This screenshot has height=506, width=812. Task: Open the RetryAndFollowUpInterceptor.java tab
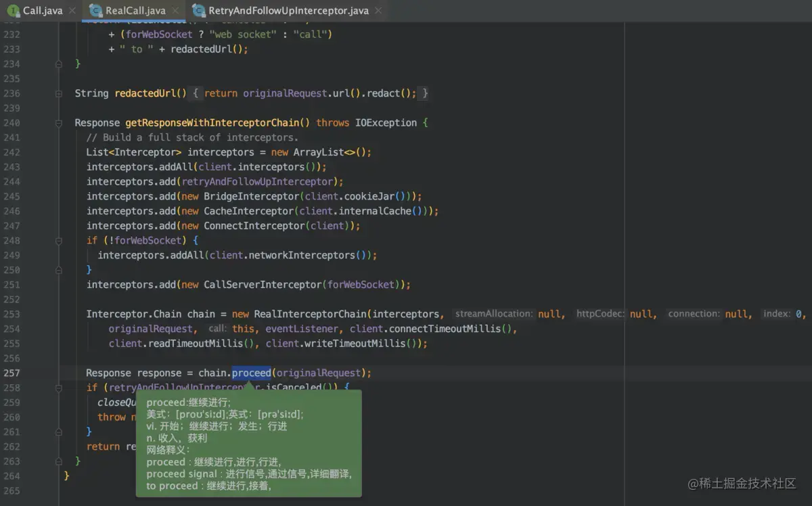(288, 10)
